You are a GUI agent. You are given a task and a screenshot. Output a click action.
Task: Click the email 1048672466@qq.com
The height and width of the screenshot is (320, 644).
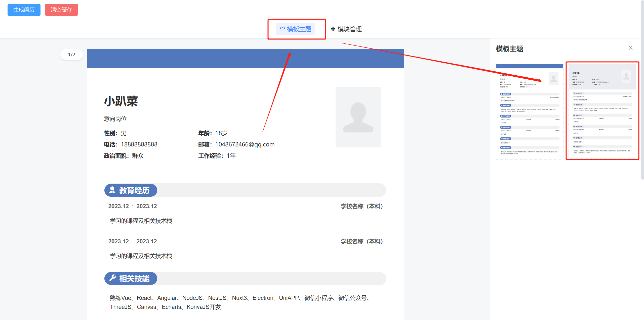pos(245,144)
